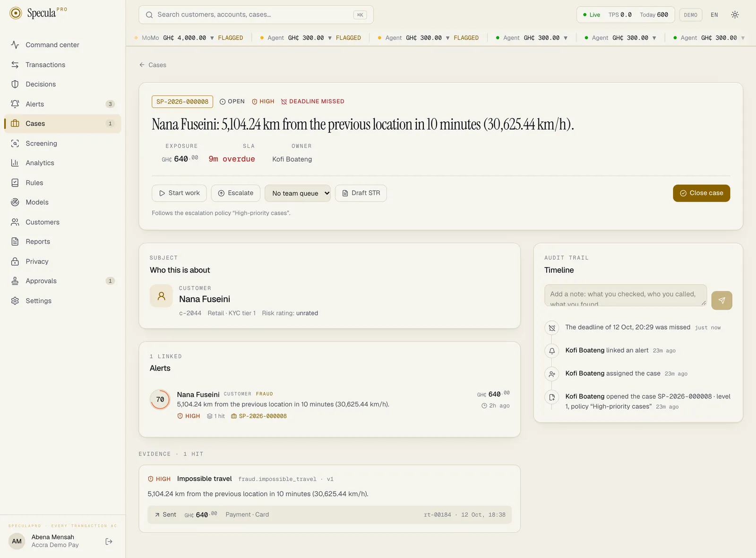
Task: Focus the Add a note text field
Action: 626,295
